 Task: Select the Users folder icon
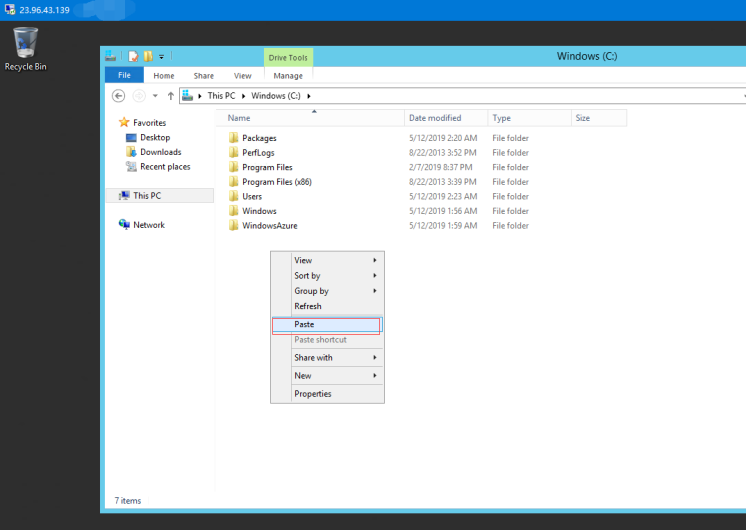(x=234, y=197)
